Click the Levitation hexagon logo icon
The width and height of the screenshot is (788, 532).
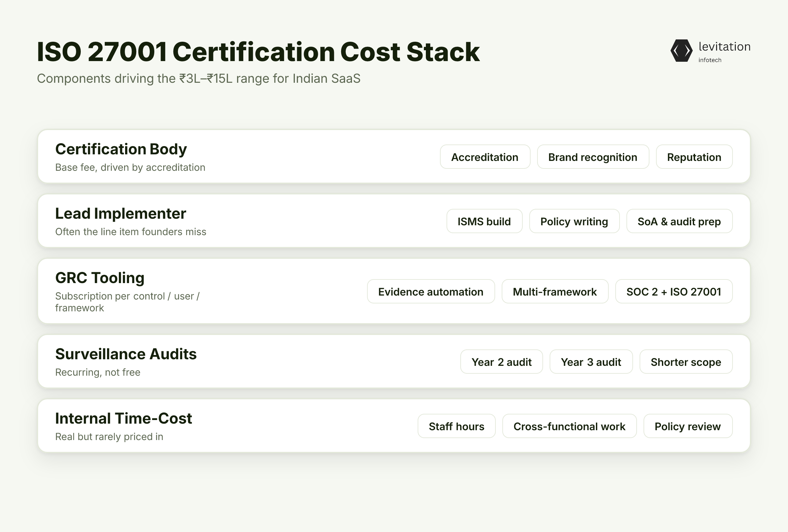(681, 51)
